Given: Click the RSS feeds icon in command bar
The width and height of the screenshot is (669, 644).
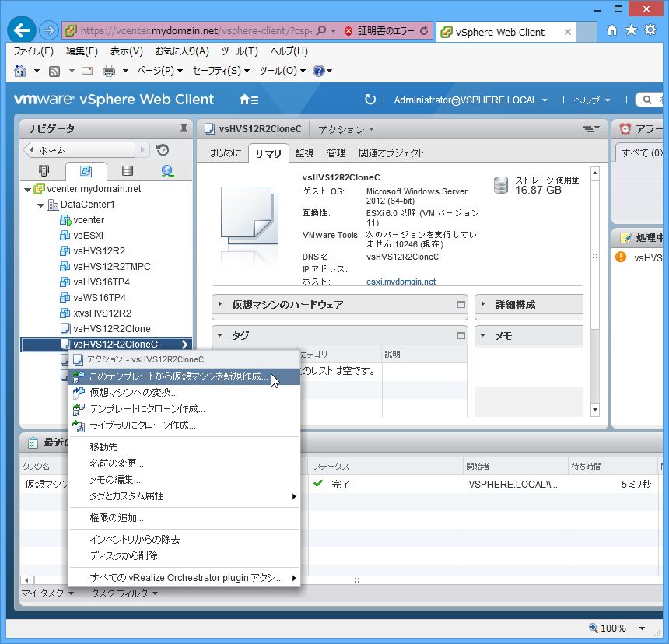Looking at the screenshot, I should pos(54,71).
